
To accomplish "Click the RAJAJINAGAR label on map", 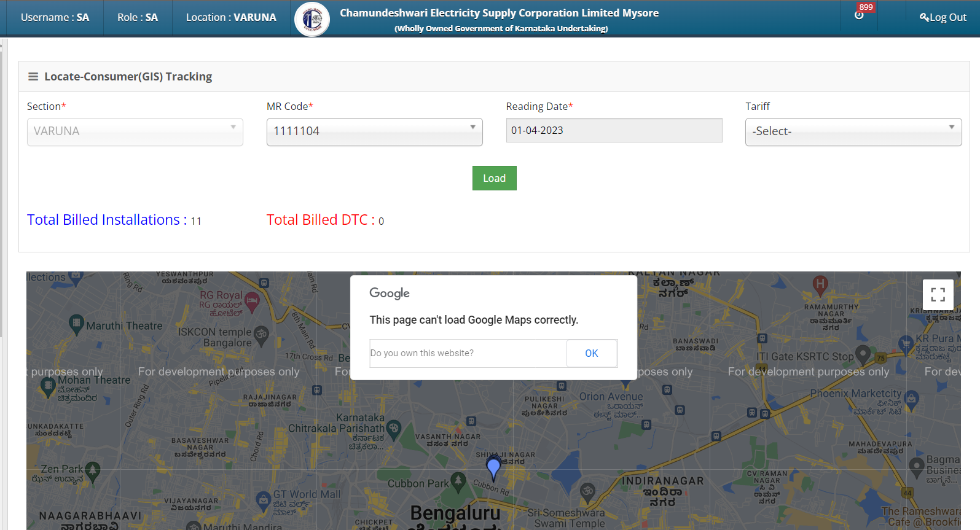I will pyautogui.click(x=270, y=397).
